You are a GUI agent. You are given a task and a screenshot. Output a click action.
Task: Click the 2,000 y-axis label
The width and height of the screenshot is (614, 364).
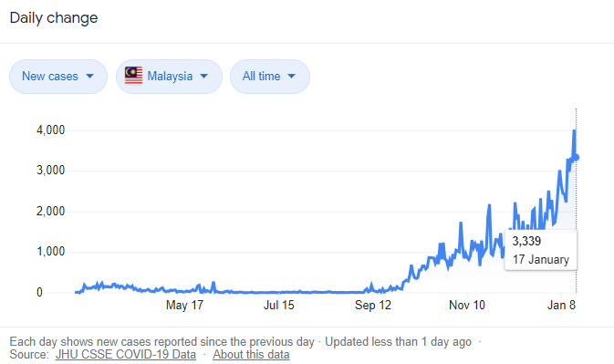click(50, 212)
